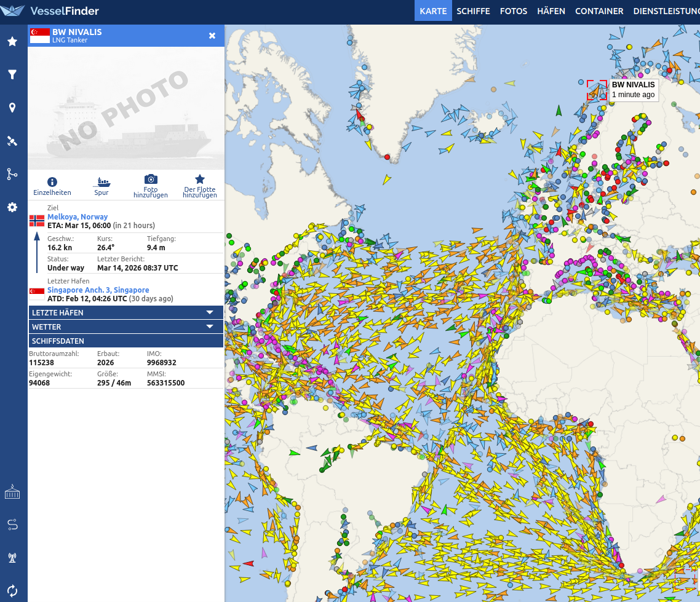Click the speed value 16.2 kn
Viewport: 700px width, 602px height.
pyautogui.click(x=60, y=248)
